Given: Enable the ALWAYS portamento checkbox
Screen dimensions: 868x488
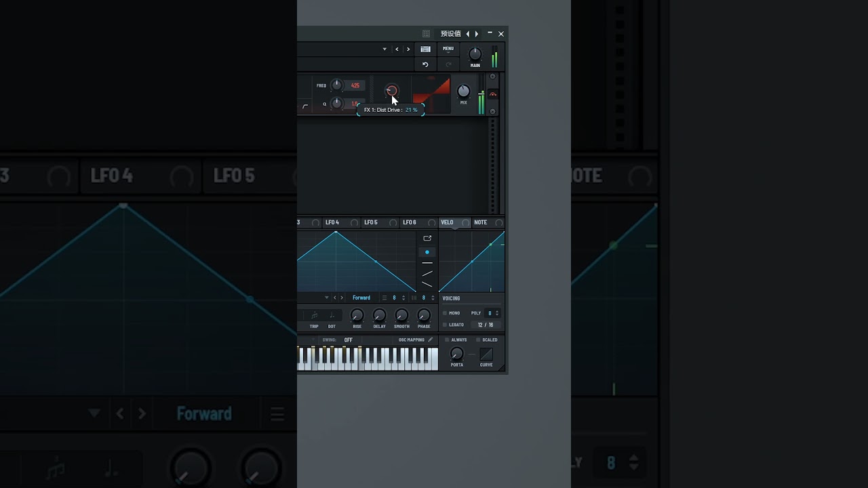Looking at the screenshot, I should 447,340.
